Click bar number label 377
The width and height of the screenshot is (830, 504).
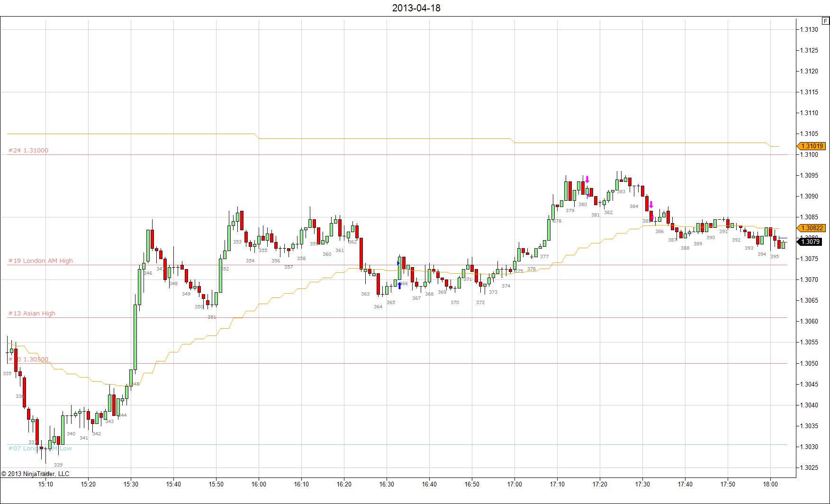[544, 257]
